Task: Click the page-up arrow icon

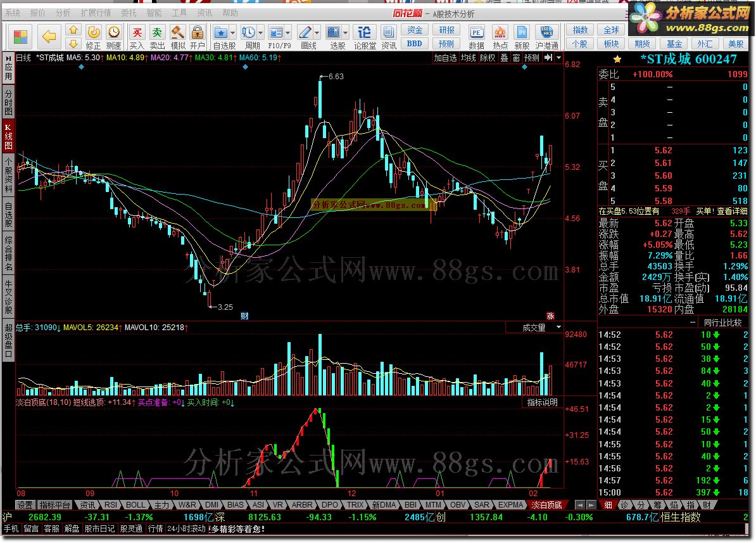Action: click(73, 30)
